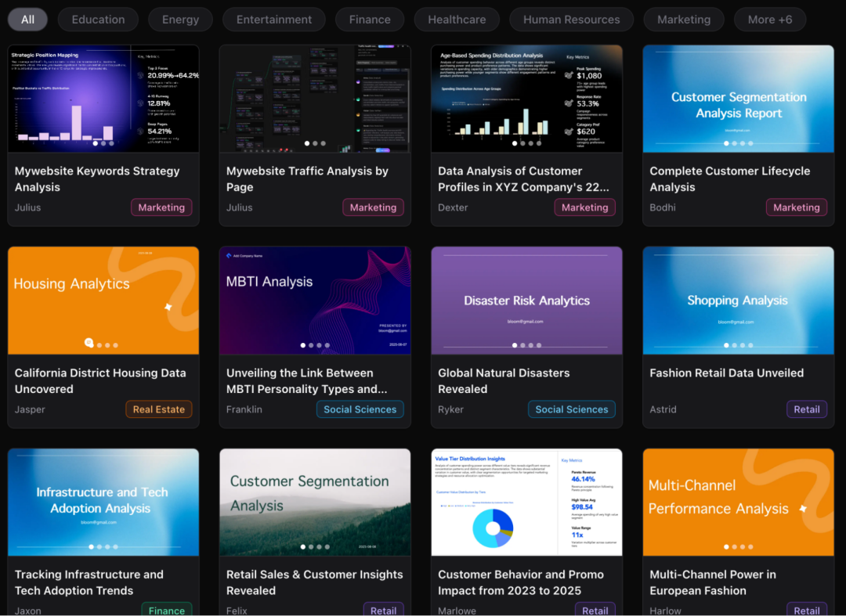Screen dimensions: 846x616
Task: Click title Mywebsite Keywords Strategy Analysis
Action: 97,179
